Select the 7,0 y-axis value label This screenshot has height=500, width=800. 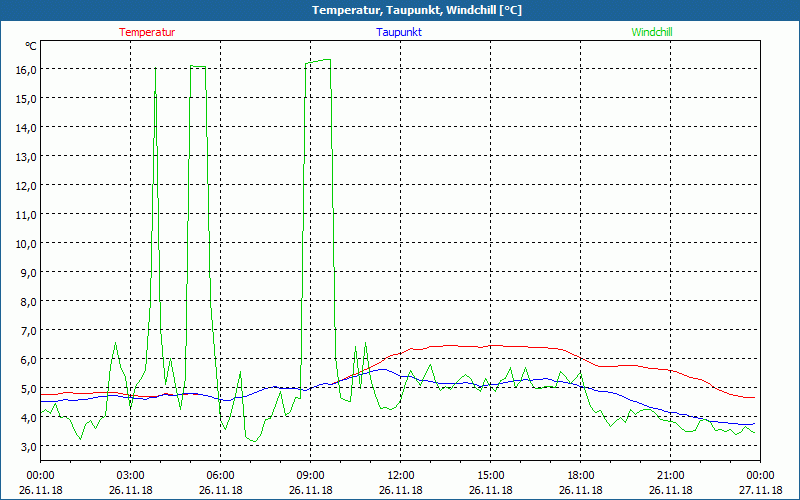[x=25, y=330]
